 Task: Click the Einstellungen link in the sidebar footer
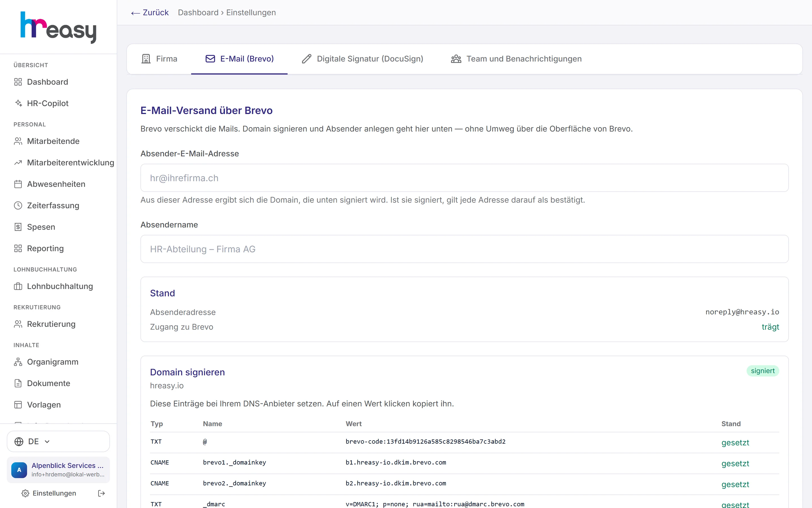pos(49,493)
